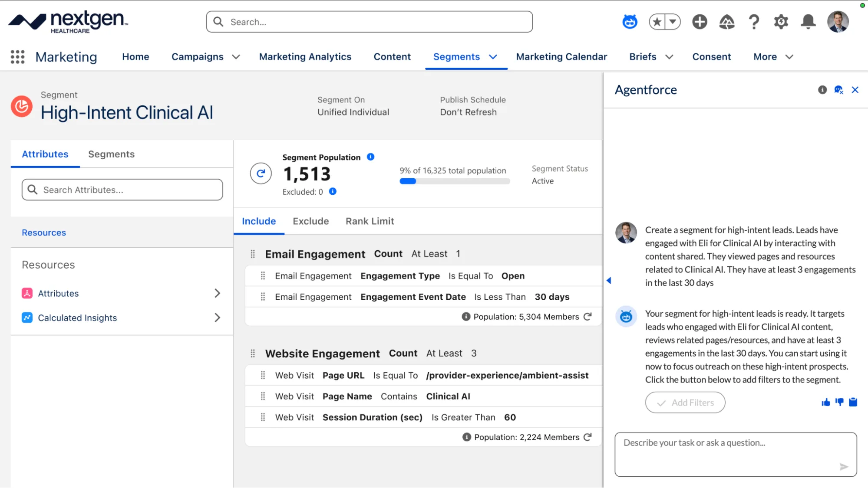Screen dimensions: 868x488
Task: Open the app launcher grid icon
Action: [17, 57]
